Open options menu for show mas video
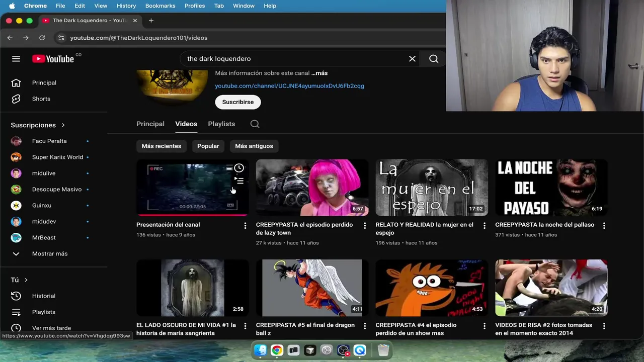This screenshot has height=362, width=644. pyautogui.click(x=485, y=326)
